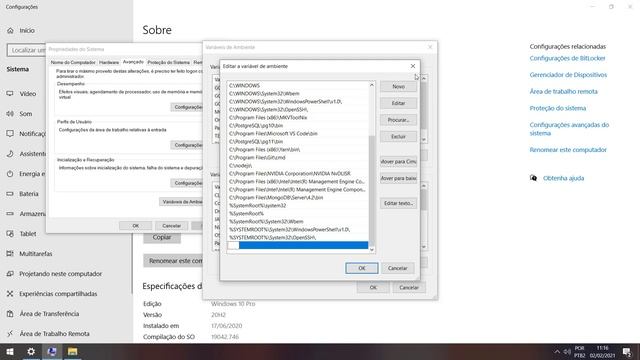This screenshot has height=360, width=640.
Task: Click the path list scrollbar down arrow
Action: pyautogui.click(x=371, y=249)
